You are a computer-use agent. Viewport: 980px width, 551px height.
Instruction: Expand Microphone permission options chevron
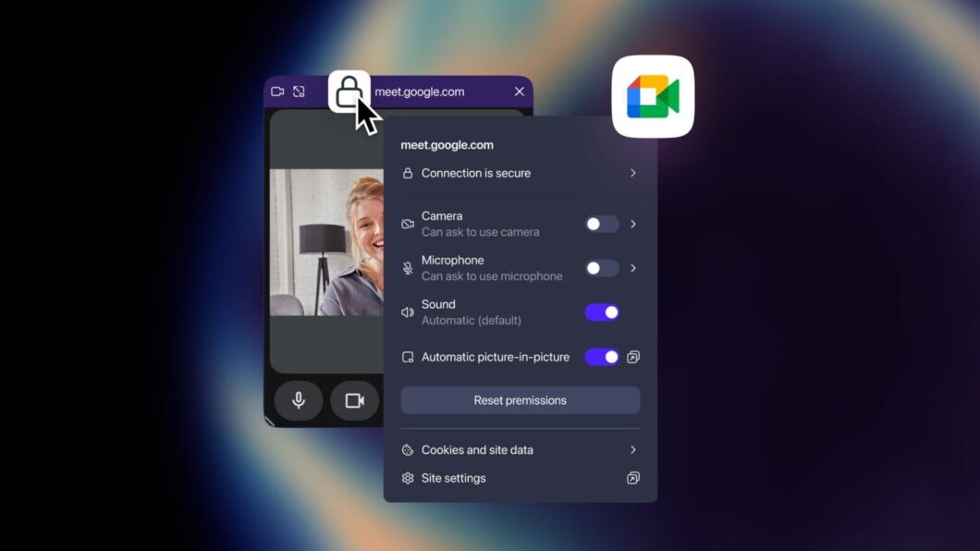(633, 268)
